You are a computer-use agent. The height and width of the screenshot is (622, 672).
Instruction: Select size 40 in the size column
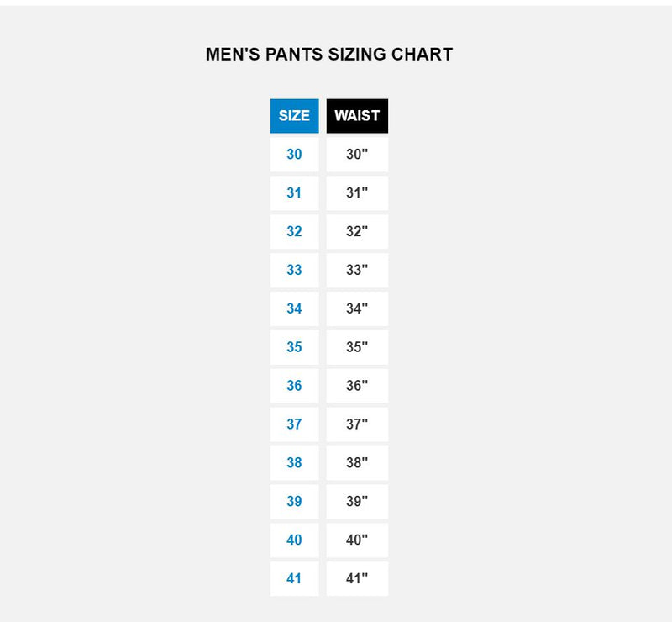(295, 540)
